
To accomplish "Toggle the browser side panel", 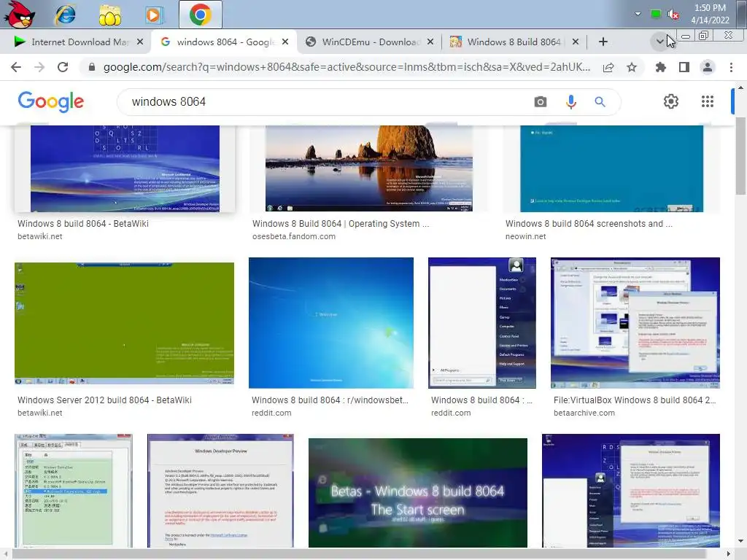I will tap(684, 67).
